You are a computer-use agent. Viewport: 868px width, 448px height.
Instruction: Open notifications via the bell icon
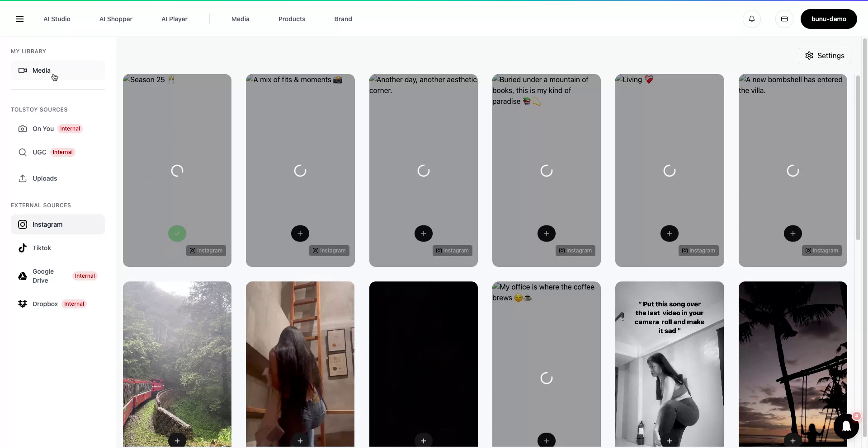(751, 19)
